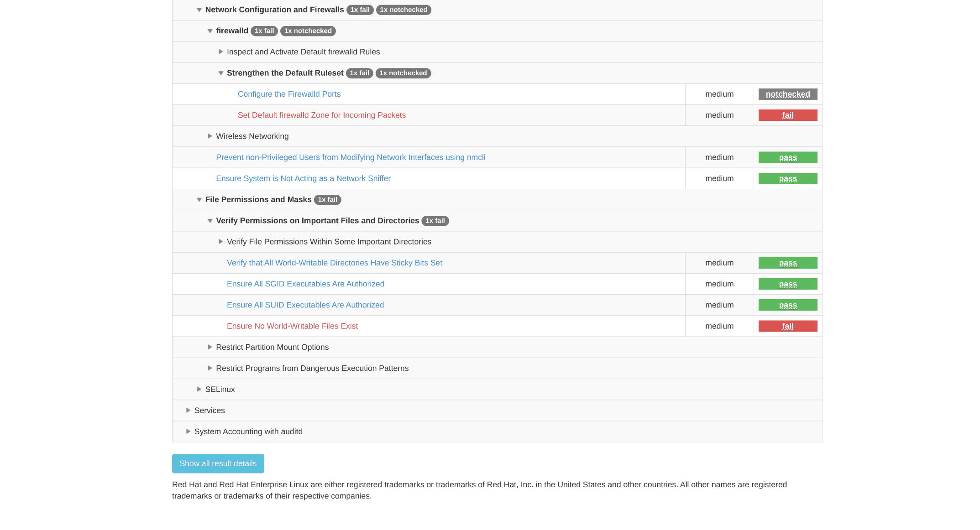Screen dimensions: 980x530
Task: Open Ensure No World-Writable Files Exist
Action: coord(292,326)
